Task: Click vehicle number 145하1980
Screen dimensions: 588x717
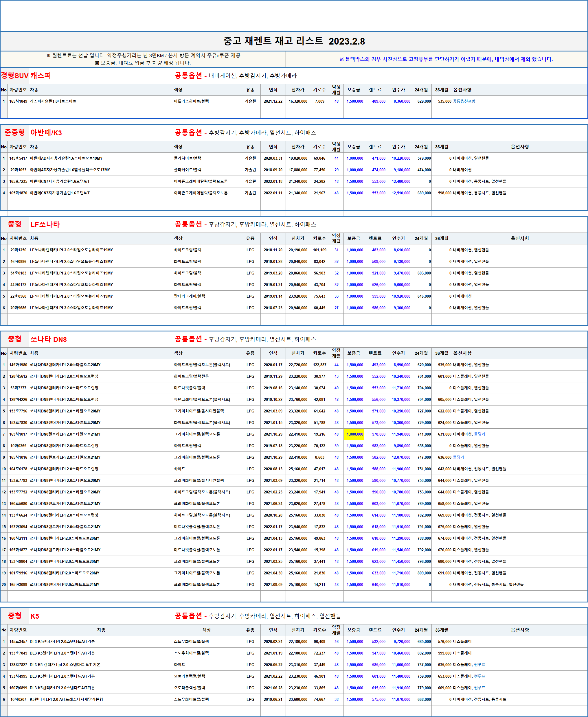Action: pos(18,365)
